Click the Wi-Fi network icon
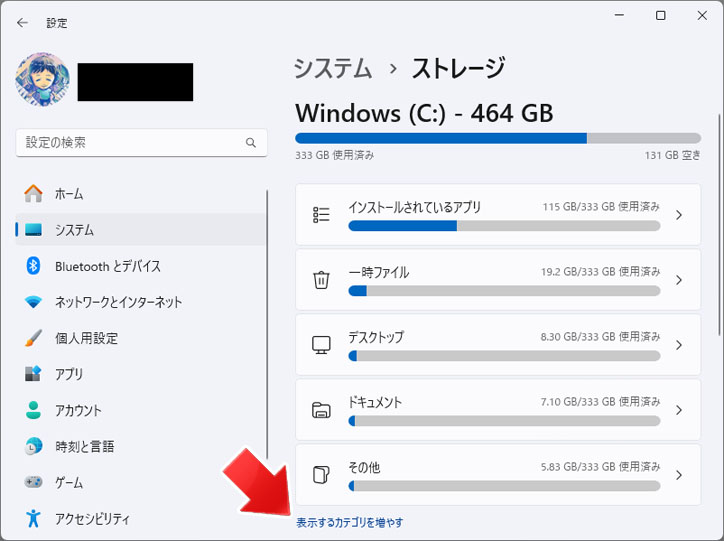This screenshot has height=541, width=724. [x=33, y=302]
